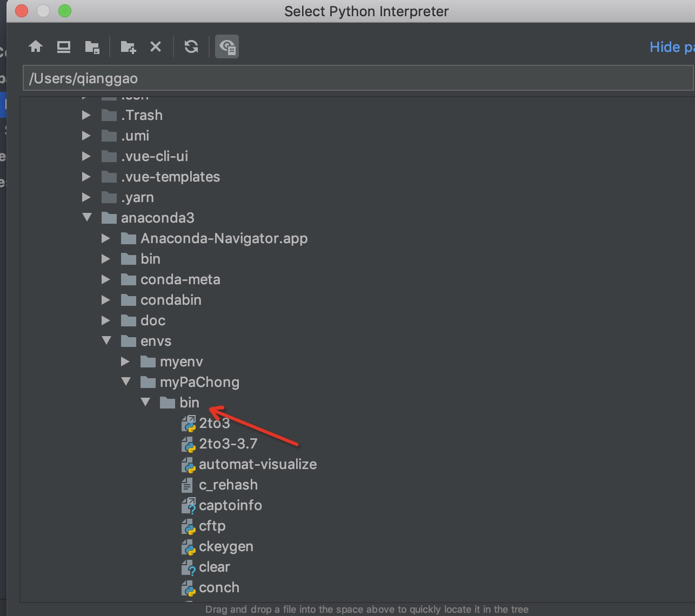Expand the myenv environment folder

(125, 361)
